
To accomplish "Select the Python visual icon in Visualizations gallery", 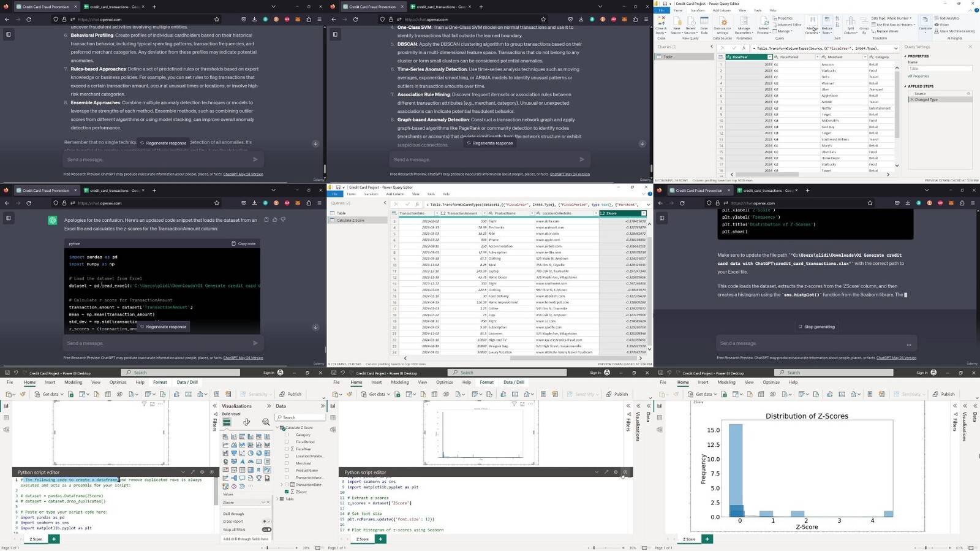I will point(267,470).
